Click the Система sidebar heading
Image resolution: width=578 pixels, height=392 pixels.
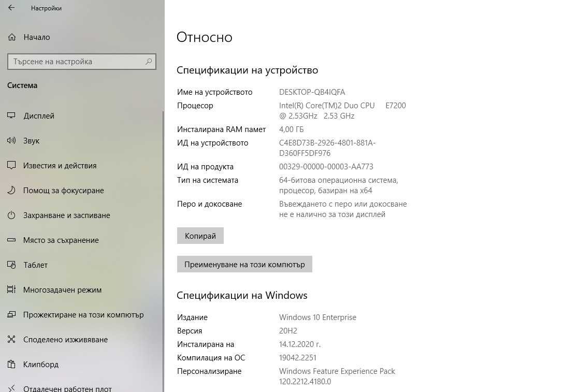coord(22,85)
